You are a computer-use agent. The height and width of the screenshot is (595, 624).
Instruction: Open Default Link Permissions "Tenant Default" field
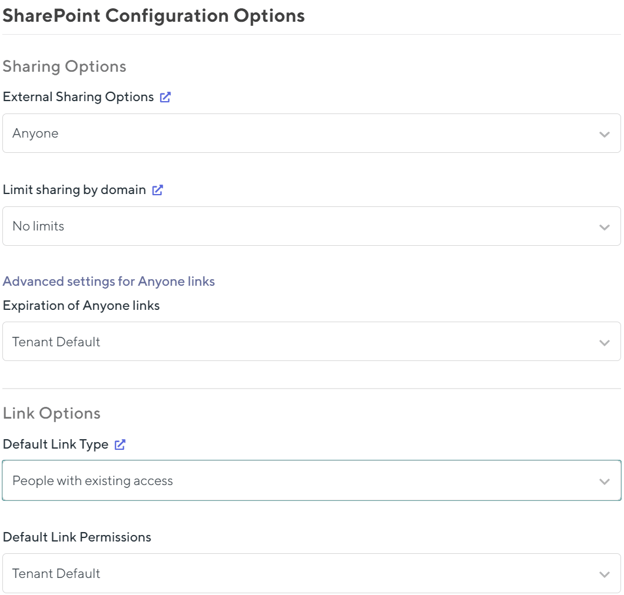coord(300,574)
